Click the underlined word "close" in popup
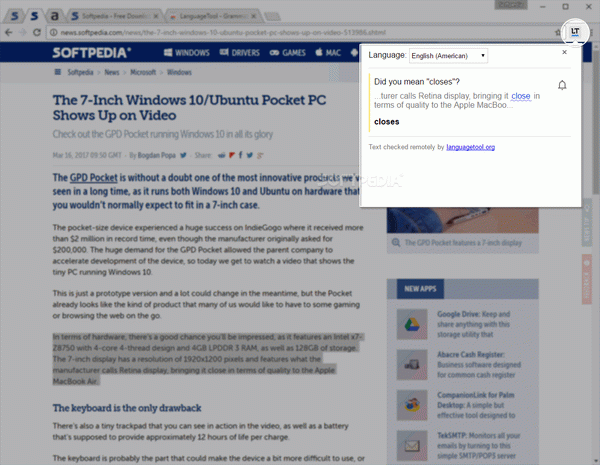 [x=521, y=96]
